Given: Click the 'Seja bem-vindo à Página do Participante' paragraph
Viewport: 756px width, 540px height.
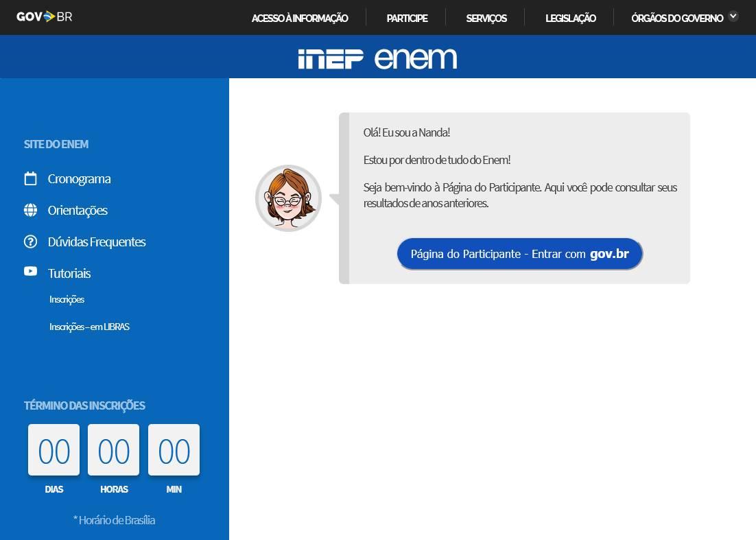Looking at the screenshot, I should tap(520, 196).
